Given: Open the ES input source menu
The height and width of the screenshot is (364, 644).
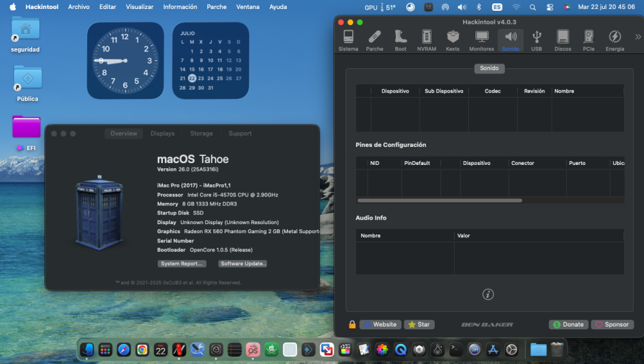Looking at the screenshot, I should [x=497, y=7].
